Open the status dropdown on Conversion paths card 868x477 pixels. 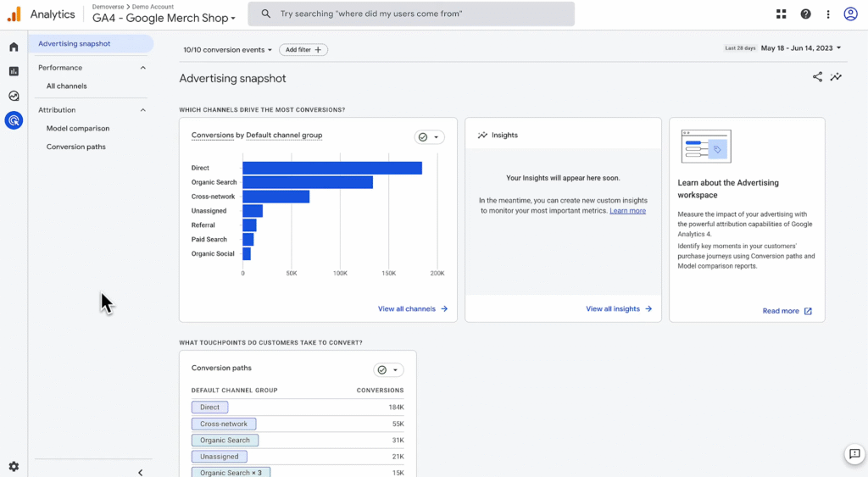pyautogui.click(x=388, y=369)
